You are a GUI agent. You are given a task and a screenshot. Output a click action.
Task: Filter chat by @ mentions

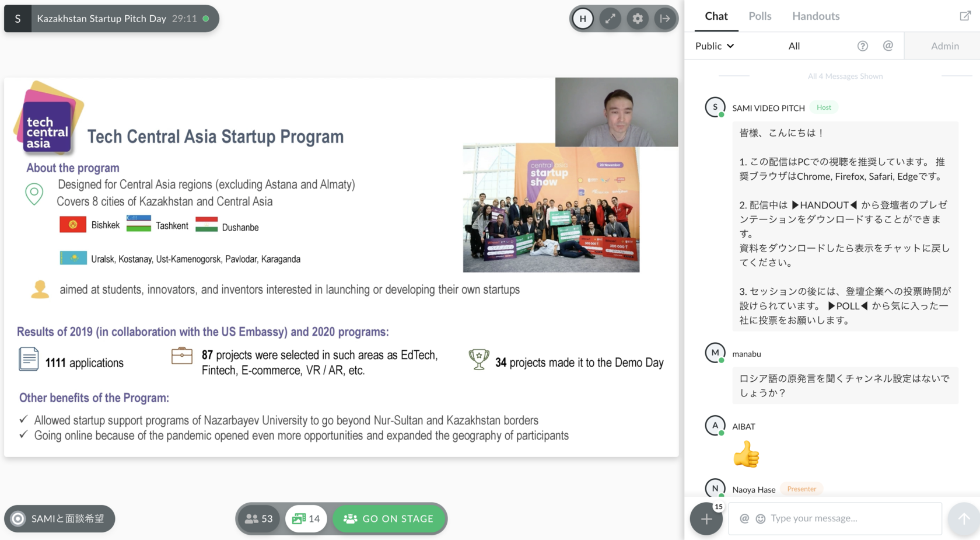(888, 46)
